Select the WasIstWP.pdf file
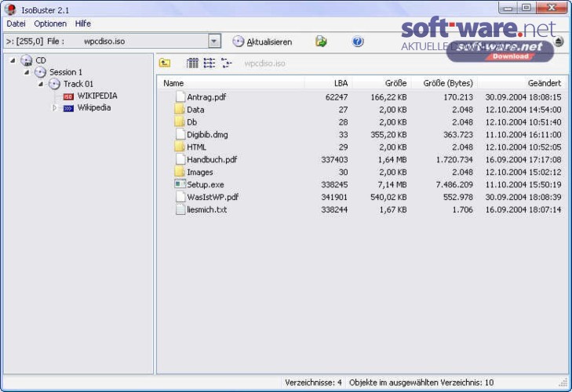The height and width of the screenshot is (392, 572). (213, 197)
